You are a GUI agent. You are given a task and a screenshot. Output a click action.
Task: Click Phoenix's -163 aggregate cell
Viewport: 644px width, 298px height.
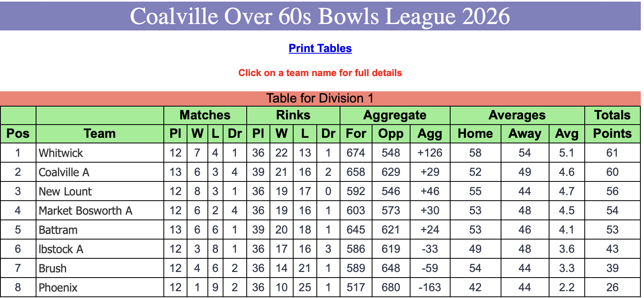[430, 288]
